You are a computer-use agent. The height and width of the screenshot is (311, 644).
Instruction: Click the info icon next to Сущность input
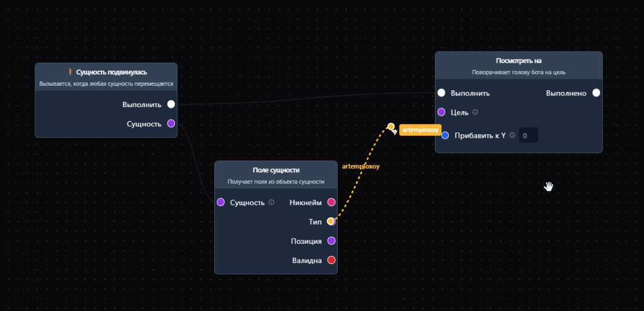point(271,202)
